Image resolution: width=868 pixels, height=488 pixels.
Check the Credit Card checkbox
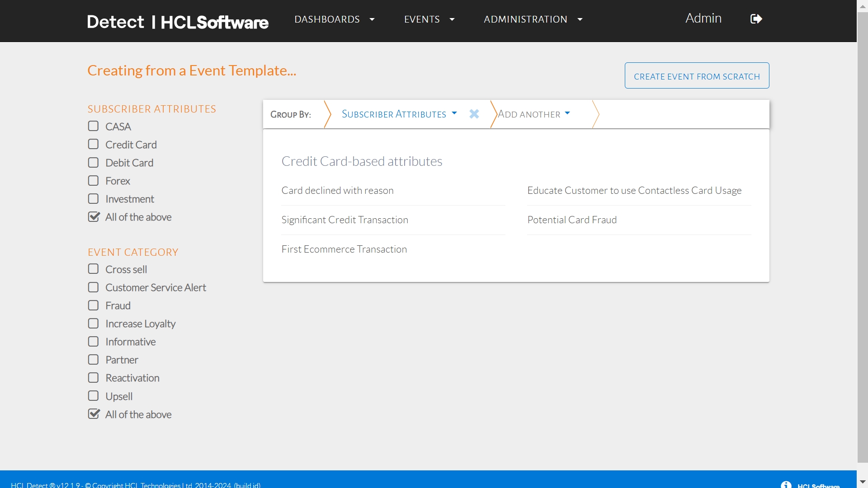[93, 145]
